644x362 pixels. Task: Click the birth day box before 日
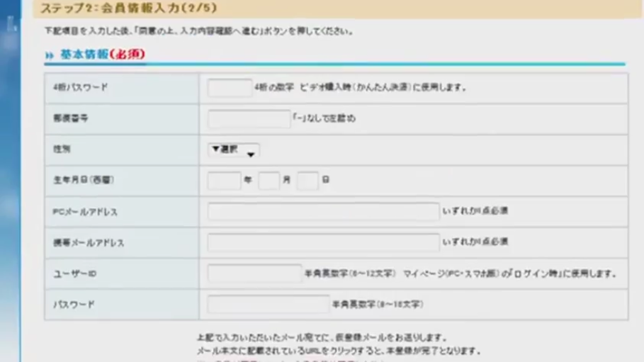[307, 181]
